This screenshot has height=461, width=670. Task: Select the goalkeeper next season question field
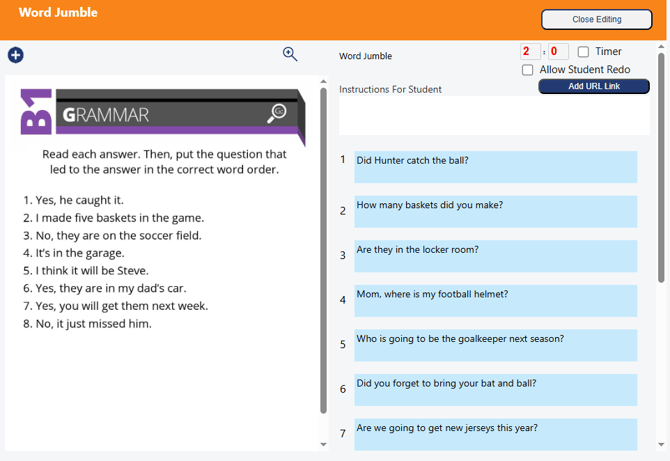pyautogui.click(x=495, y=345)
